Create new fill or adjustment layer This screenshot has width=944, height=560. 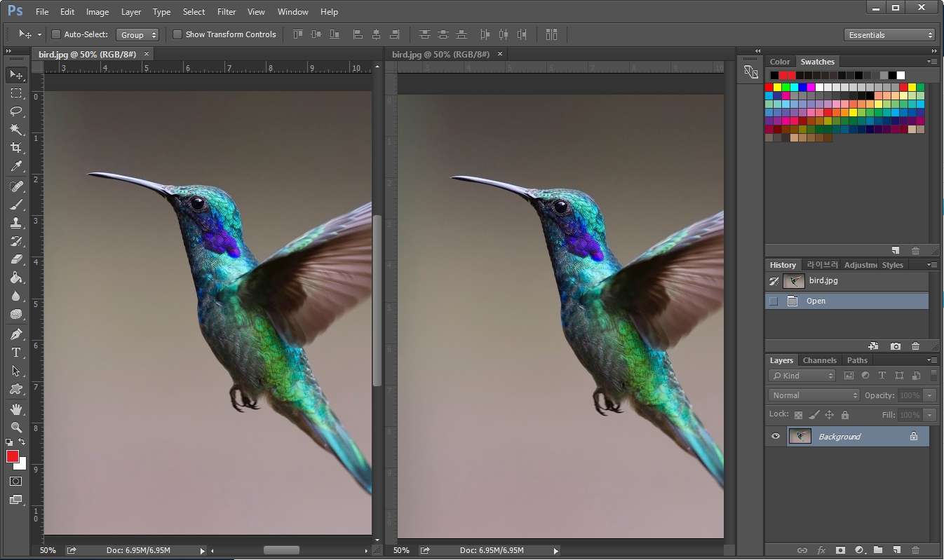pos(859,551)
